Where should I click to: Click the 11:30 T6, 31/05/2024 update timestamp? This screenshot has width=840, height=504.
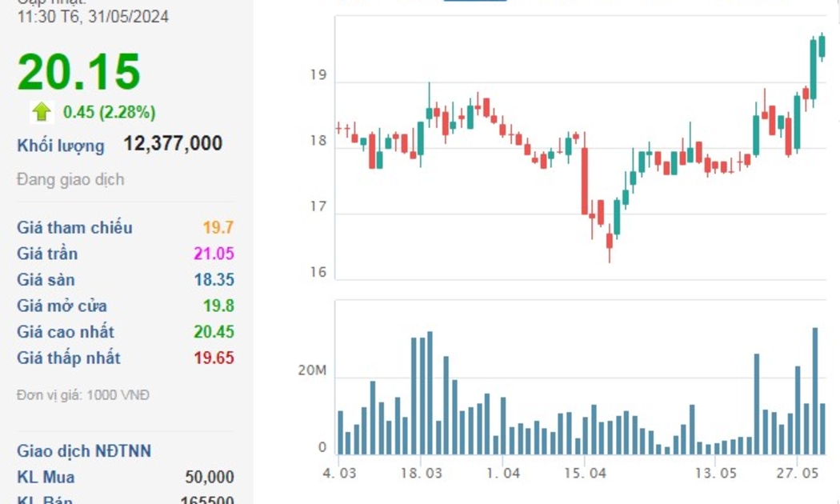tap(93, 16)
